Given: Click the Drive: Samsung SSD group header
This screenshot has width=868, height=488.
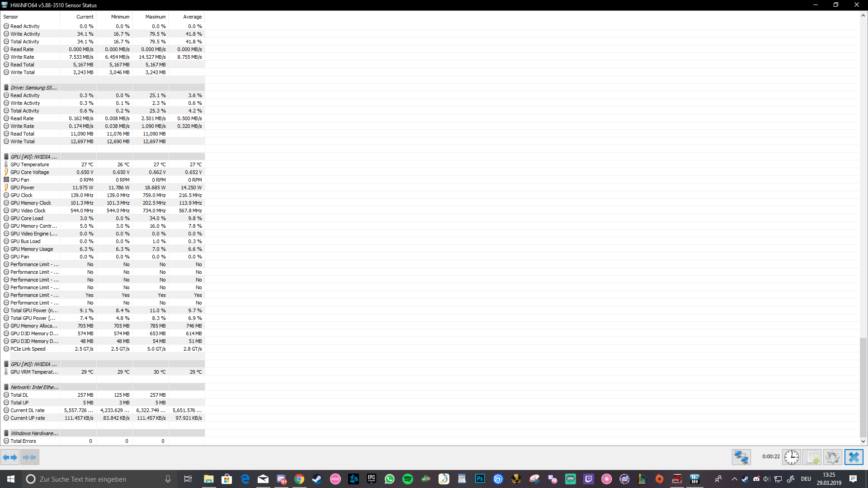Looking at the screenshot, I should coord(34,88).
